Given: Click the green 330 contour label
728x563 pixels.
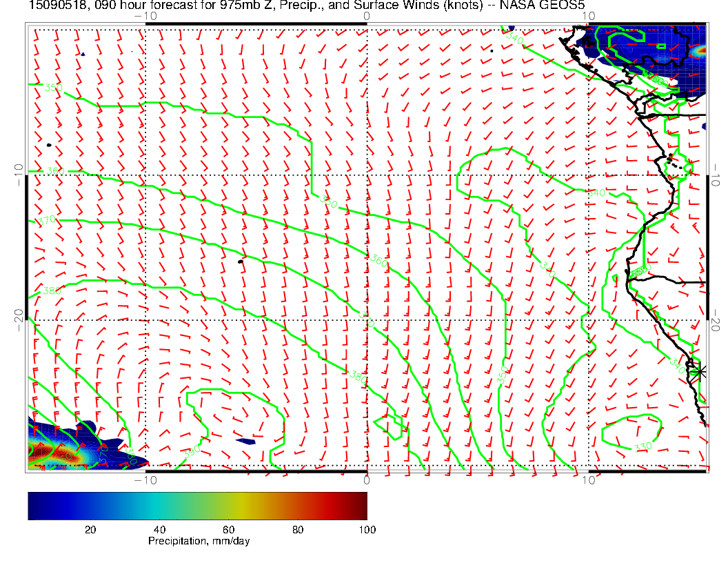Looking at the screenshot, I should tap(643, 447).
